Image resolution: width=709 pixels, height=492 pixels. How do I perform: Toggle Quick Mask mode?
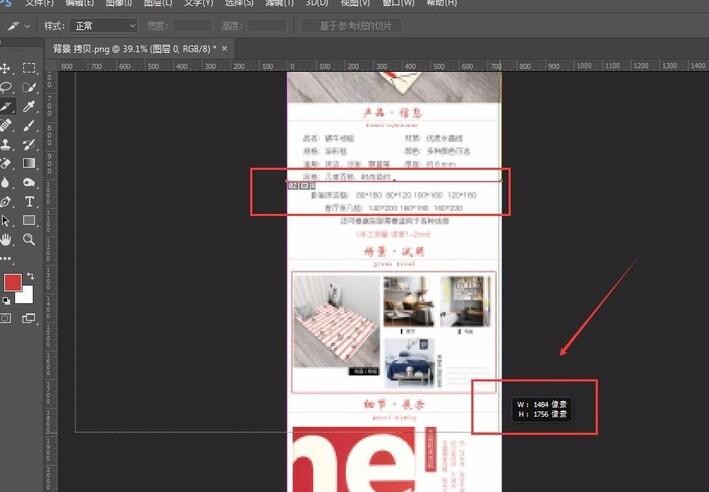click(6, 318)
